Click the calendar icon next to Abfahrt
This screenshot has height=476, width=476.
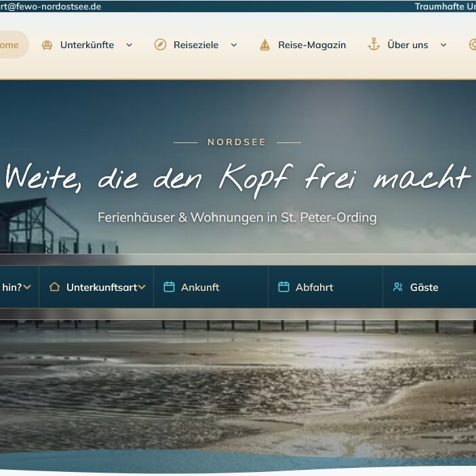coord(283,287)
